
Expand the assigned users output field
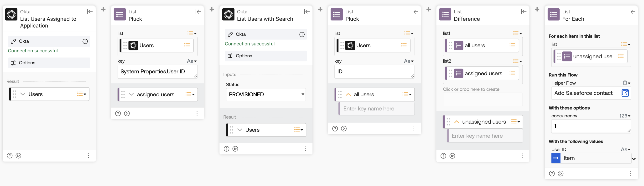pyautogui.click(x=131, y=94)
